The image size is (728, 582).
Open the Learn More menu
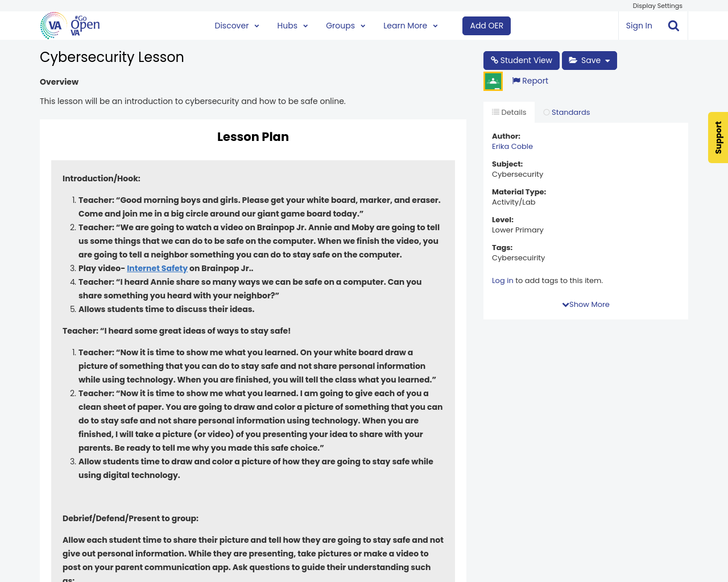click(410, 26)
